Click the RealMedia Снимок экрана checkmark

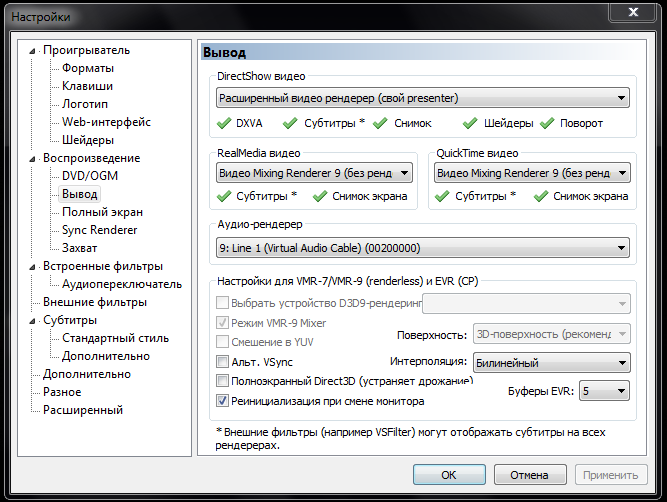(320, 196)
